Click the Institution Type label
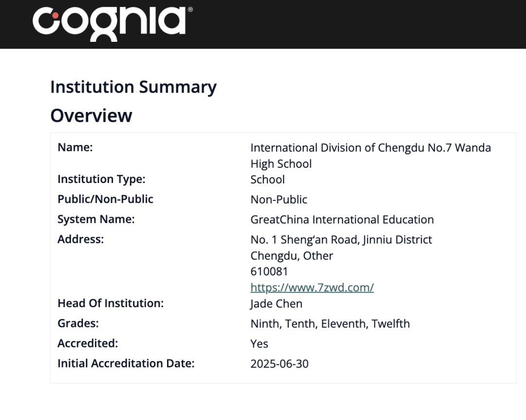Screen dimensions: 526x420 101,179
